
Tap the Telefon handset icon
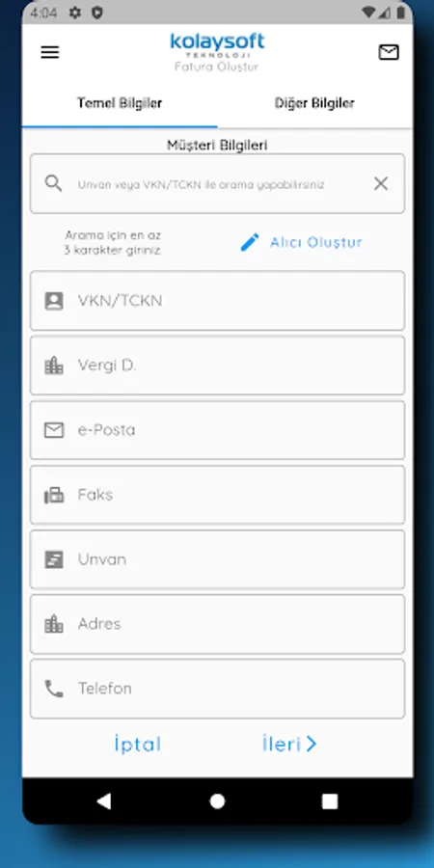[x=54, y=689]
